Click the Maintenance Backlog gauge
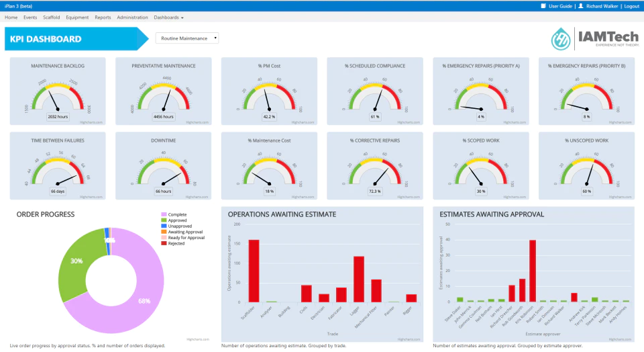This screenshot has height=352, width=644. [x=58, y=91]
